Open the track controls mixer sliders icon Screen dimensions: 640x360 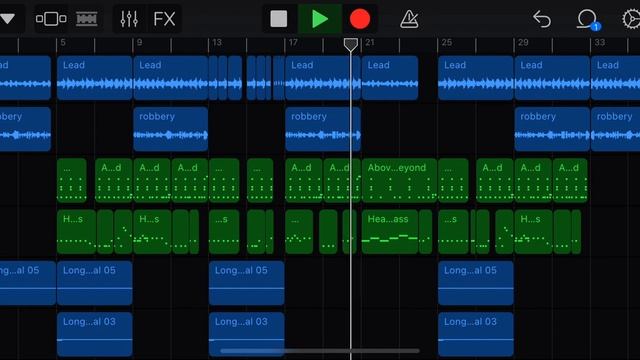(129, 19)
